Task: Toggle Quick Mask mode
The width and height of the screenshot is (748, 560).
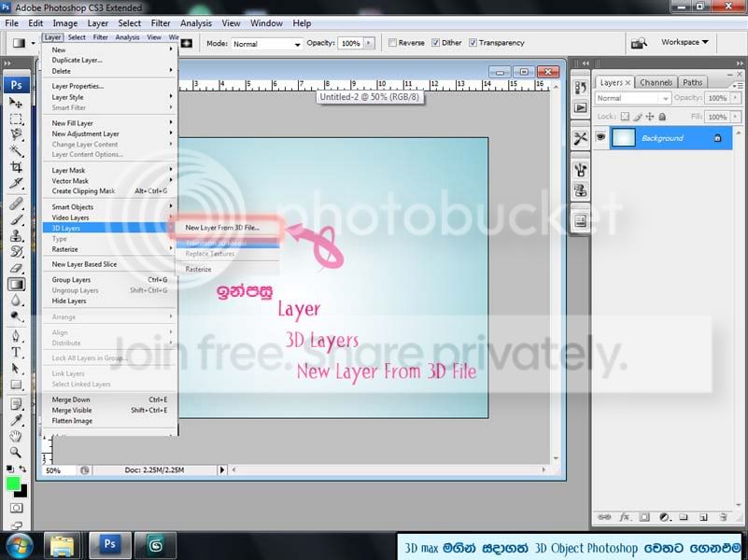Action: click(x=16, y=508)
